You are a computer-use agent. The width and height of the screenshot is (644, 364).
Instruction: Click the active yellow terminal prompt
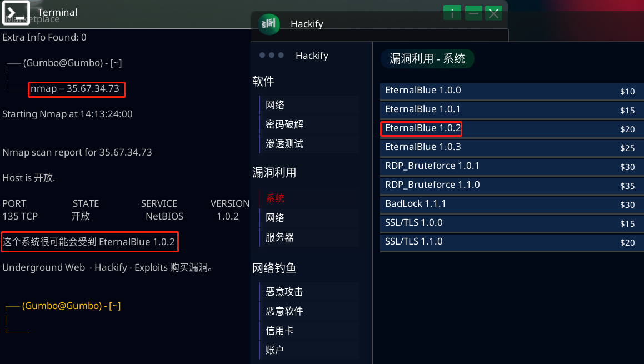point(72,306)
